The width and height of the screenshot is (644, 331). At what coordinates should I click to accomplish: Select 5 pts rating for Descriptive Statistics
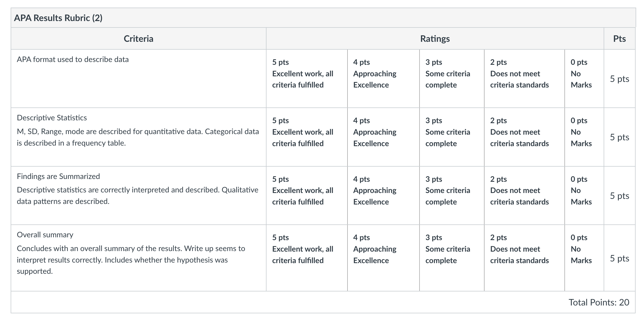point(307,137)
